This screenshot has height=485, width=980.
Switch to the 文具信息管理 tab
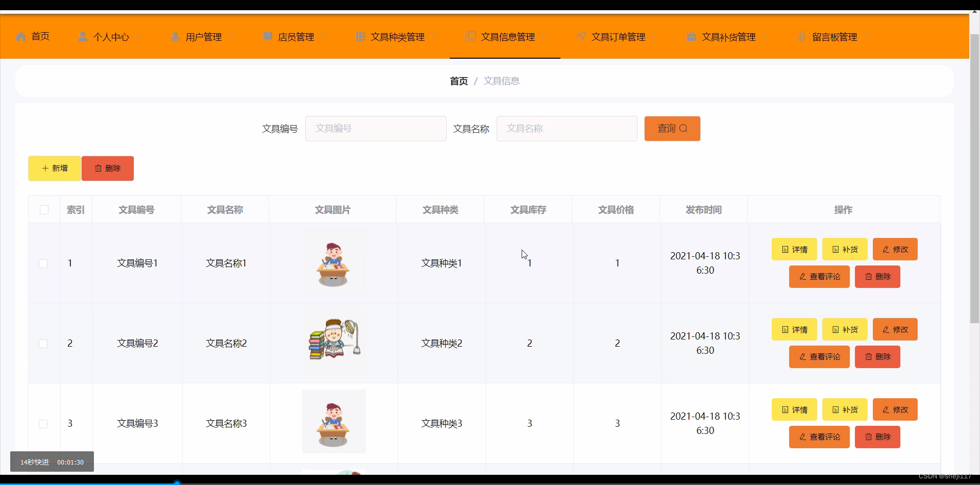pos(508,36)
